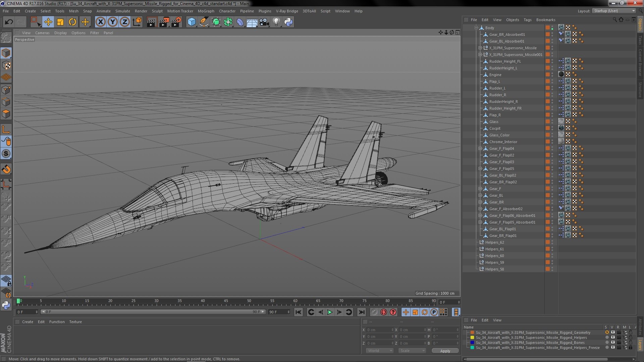Select Helpers_62 object
Image resolution: width=644 pixels, height=362 pixels.
[x=494, y=242]
